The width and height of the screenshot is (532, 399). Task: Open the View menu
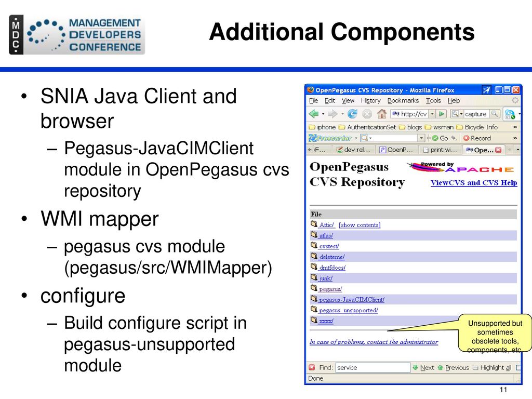[x=348, y=100]
